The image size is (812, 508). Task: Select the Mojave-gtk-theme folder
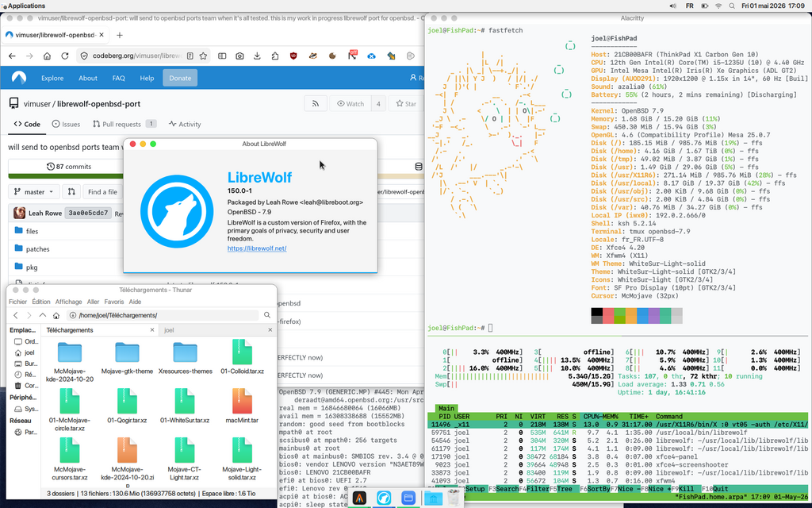click(127, 358)
